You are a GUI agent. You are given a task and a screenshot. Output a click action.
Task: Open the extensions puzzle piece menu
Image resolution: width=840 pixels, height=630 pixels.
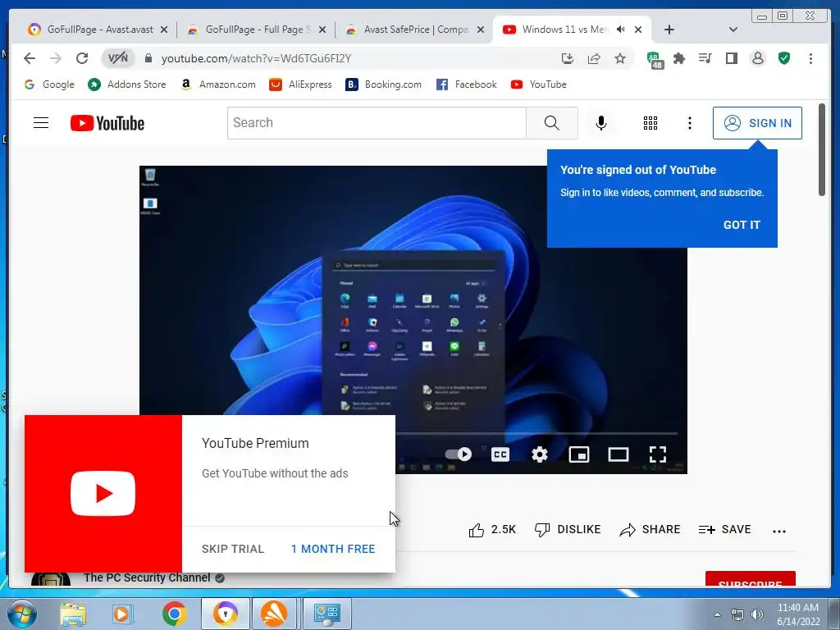point(679,58)
